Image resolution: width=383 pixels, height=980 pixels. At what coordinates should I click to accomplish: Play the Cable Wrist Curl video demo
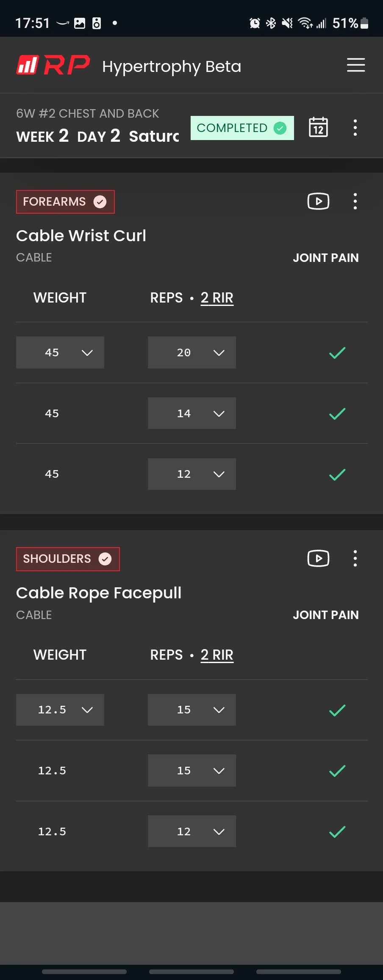318,201
